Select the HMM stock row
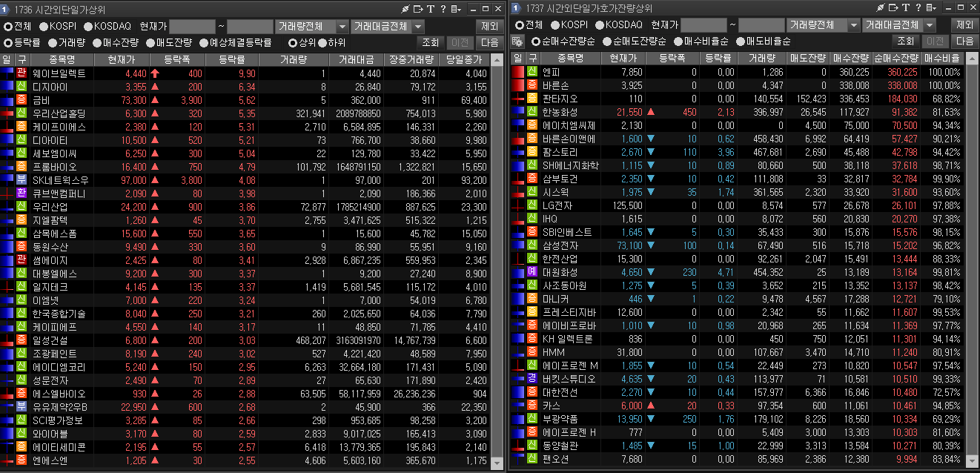 [738, 352]
